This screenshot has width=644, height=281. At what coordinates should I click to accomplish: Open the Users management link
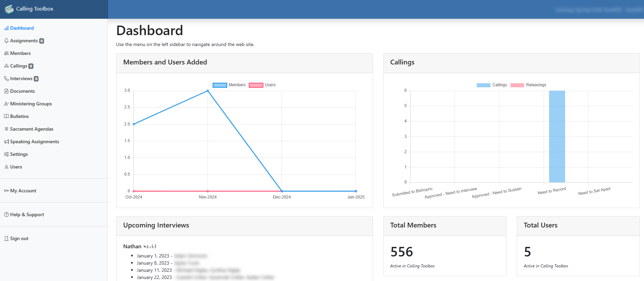tap(16, 167)
